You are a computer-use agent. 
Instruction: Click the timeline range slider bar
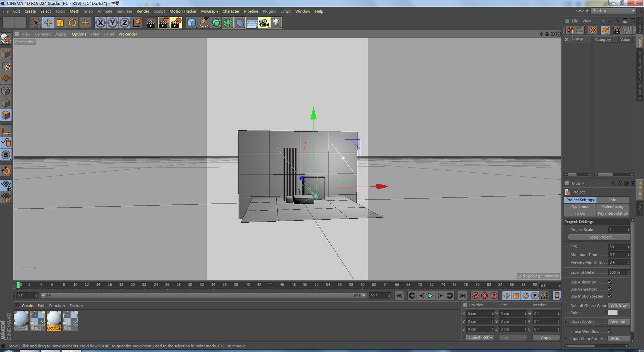(x=203, y=296)
